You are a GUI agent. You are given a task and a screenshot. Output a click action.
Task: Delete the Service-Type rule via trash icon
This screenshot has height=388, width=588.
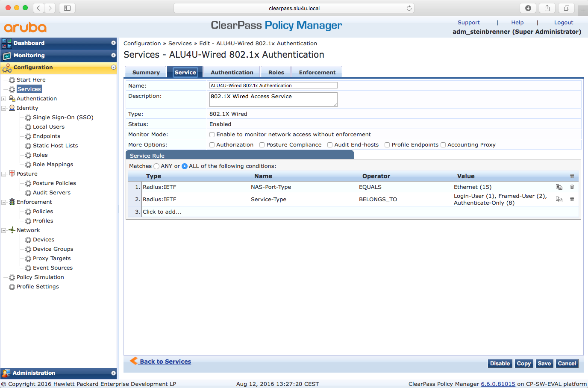pyautogui.click(x=572, y=199)
